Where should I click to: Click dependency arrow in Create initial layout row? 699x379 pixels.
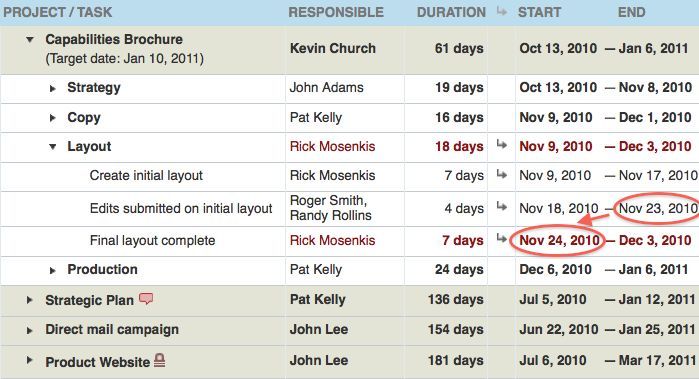coord(502,174)
